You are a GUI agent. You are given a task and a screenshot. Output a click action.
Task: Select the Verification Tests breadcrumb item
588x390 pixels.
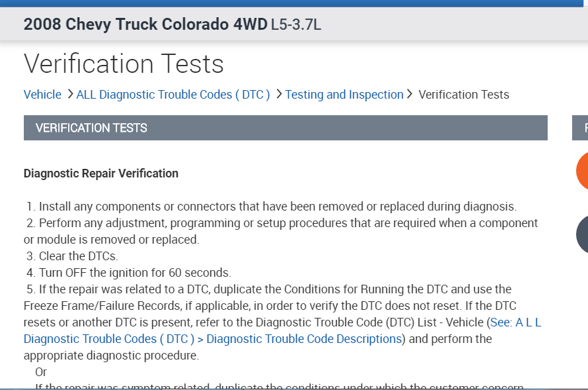coord(464,95)
